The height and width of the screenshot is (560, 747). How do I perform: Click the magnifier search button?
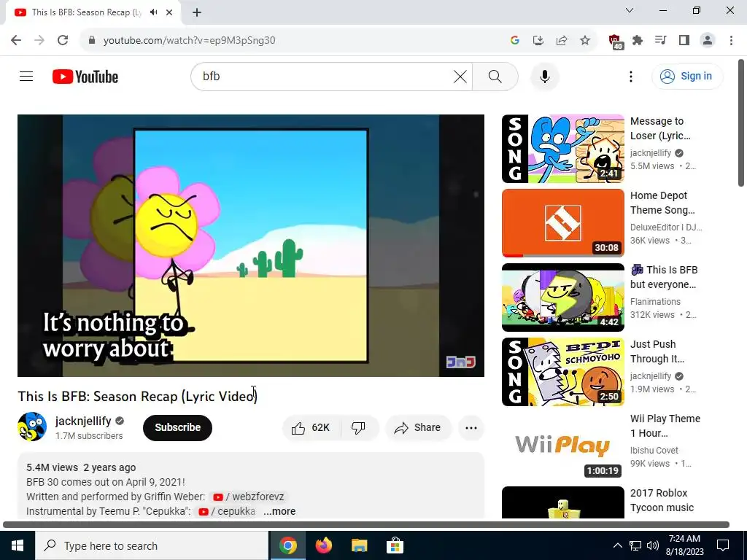coord(495,76)
